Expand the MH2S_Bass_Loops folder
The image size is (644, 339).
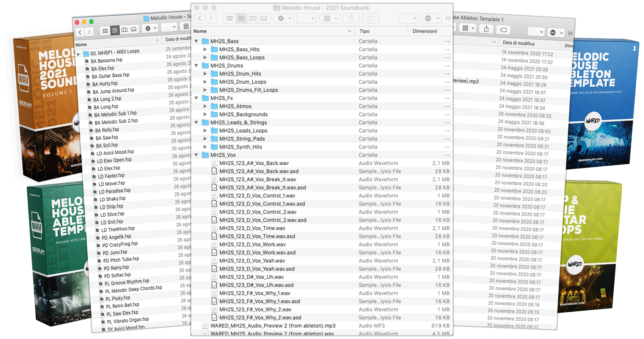point(205,58)
